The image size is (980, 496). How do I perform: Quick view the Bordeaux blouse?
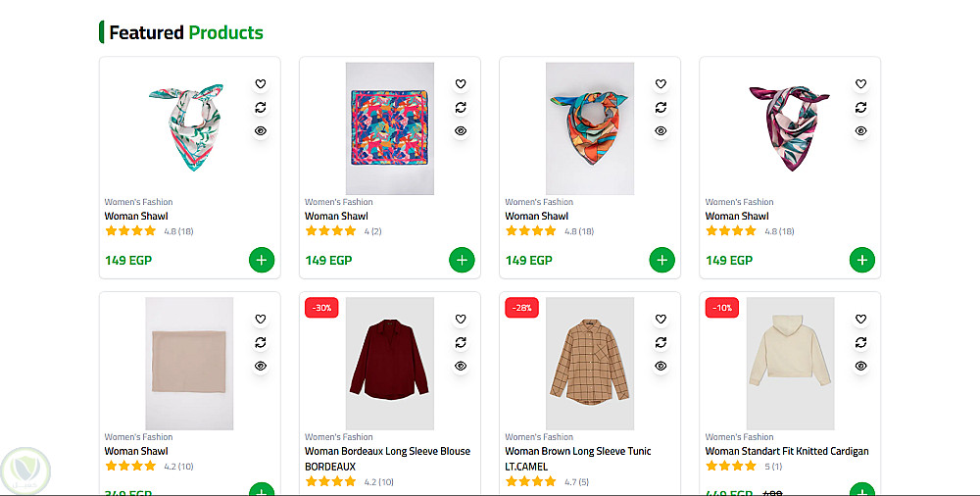tap(461, 366)
